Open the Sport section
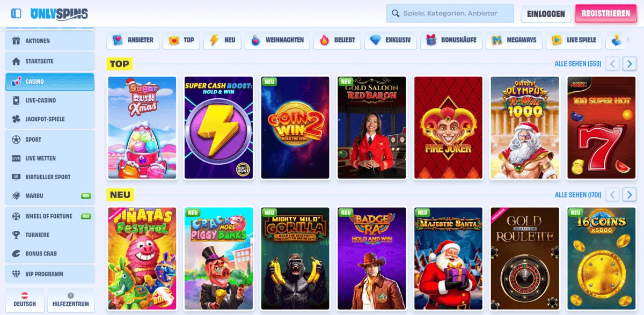This screenshot has width=644, height=315. click(x=49, y=140)
